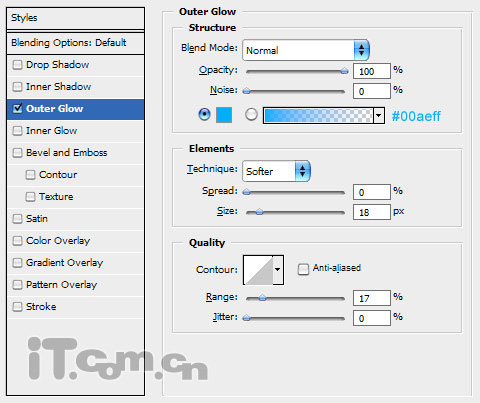
Task: Select Blending Options: Default
Action: 75,43
